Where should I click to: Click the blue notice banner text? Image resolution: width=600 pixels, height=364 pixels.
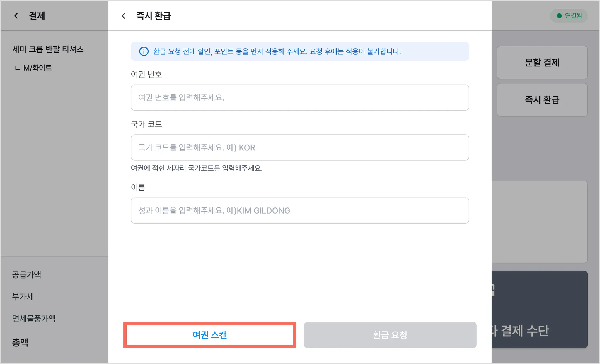[x=277, y=51]
